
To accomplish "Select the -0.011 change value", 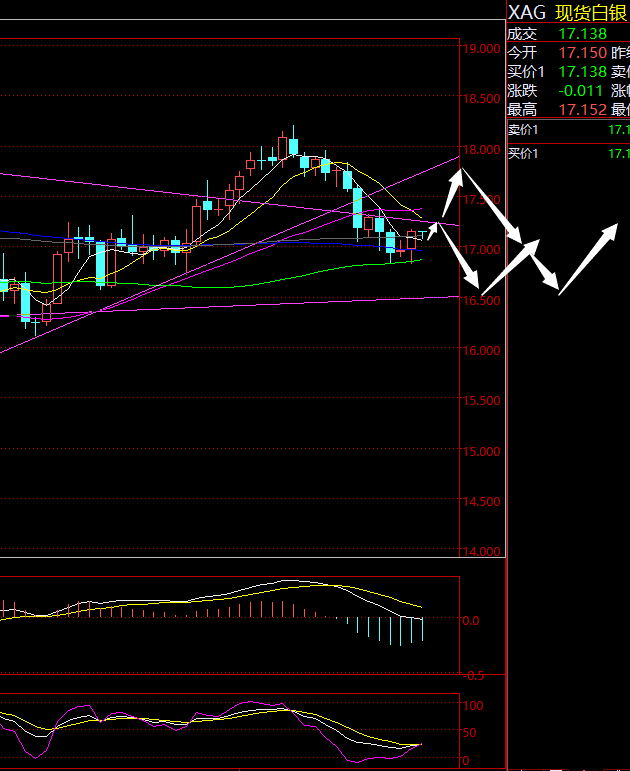I will click(x=580, y=90).
